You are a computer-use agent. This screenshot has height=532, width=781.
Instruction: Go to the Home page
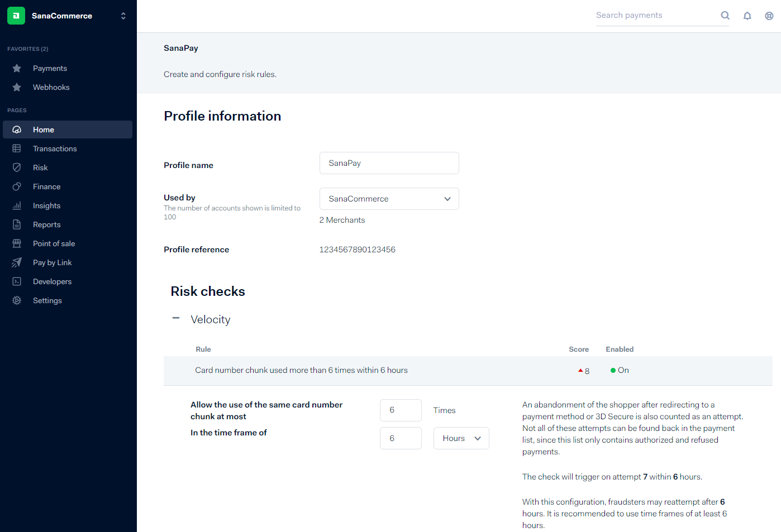coord(68,130)
